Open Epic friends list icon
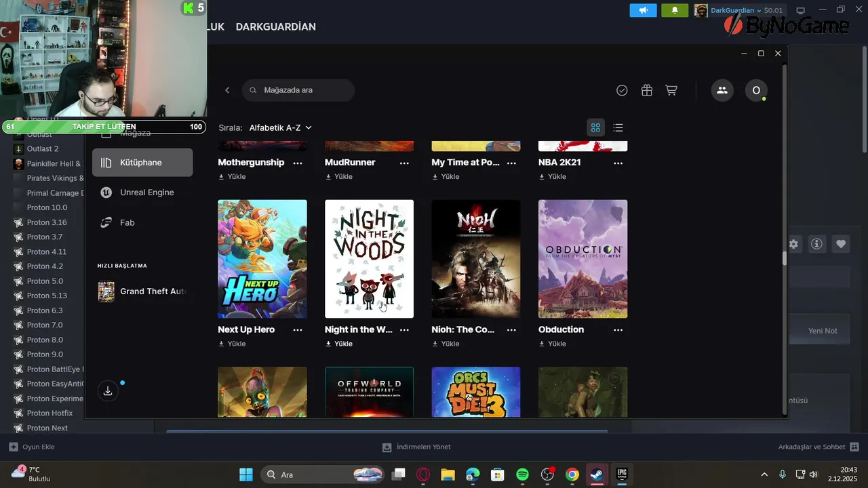This screenshot has width=868, height=488. click(722, 90)
